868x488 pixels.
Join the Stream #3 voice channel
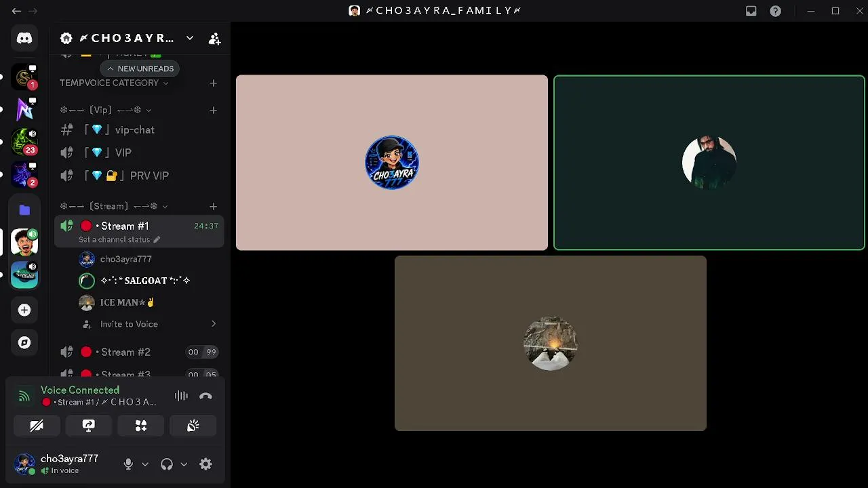[x=139, y=373]
